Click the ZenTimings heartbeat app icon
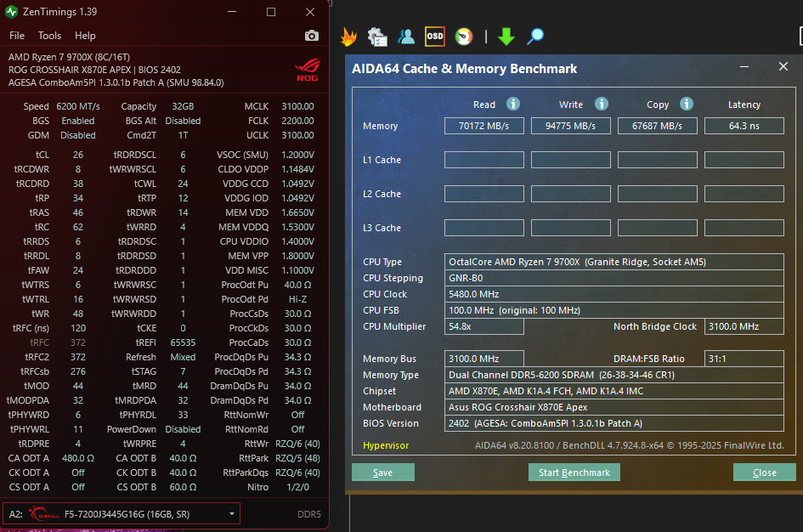This screenshot has height=532, width=803. pyautogui.click(x=11, y=11)
